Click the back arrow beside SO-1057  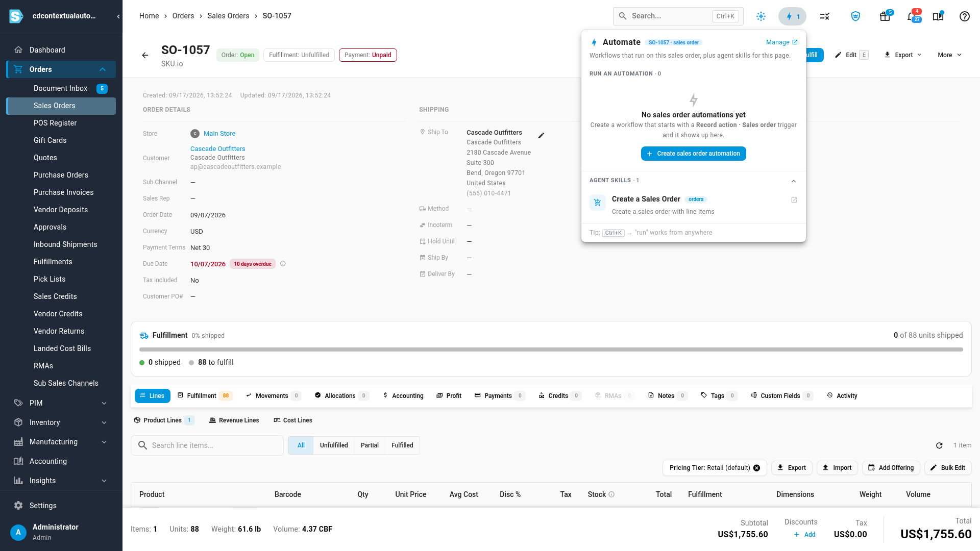[x=145, y=55]
